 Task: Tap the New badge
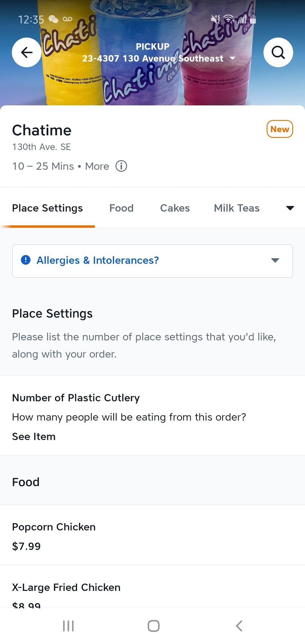pyautogui.click(x=280, y=129)
